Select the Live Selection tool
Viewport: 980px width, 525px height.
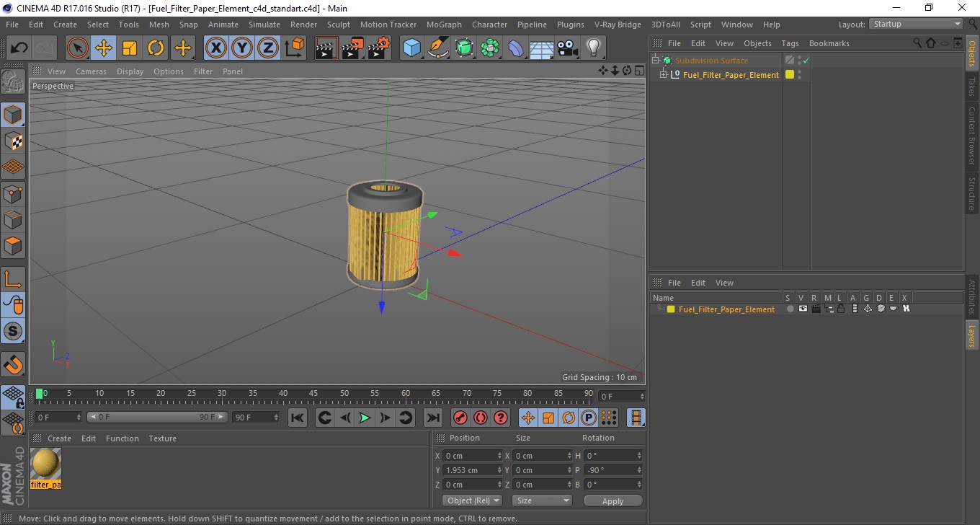(78, 48)
